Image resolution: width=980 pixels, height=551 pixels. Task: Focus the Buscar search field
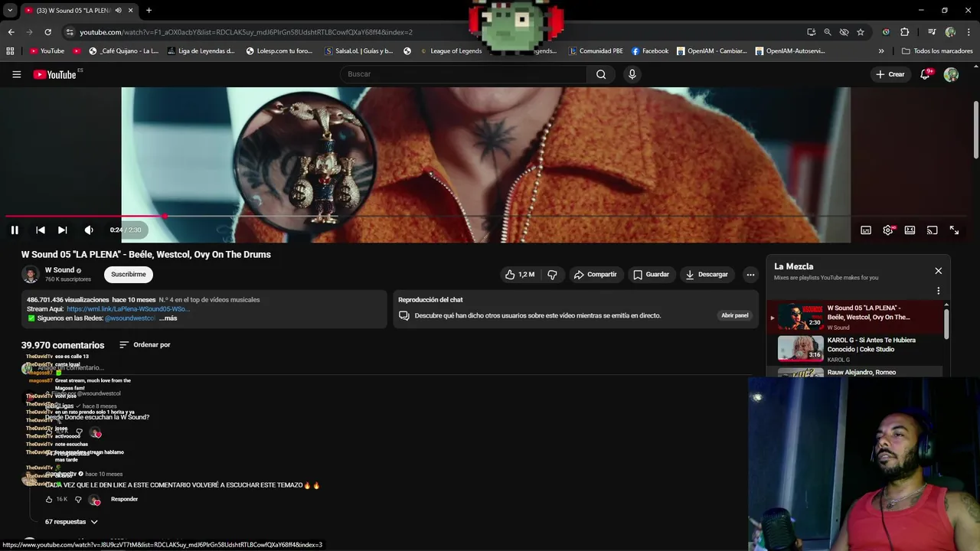(x=463, y=74)
